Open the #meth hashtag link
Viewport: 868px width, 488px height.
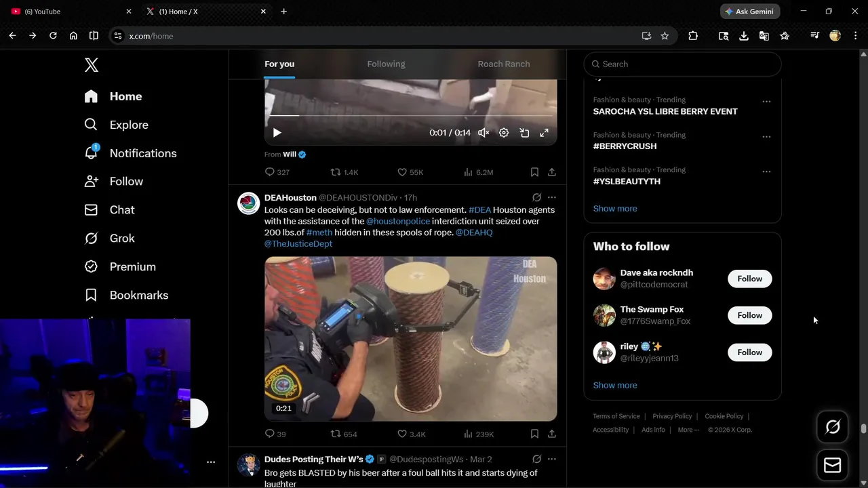tap(319, 232)
